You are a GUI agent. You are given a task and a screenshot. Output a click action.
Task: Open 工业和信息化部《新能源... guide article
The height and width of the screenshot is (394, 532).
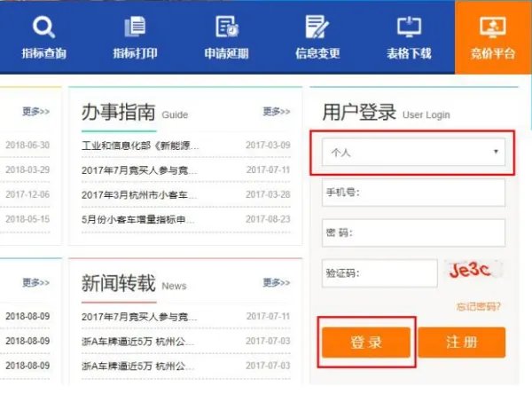[140, 146]
